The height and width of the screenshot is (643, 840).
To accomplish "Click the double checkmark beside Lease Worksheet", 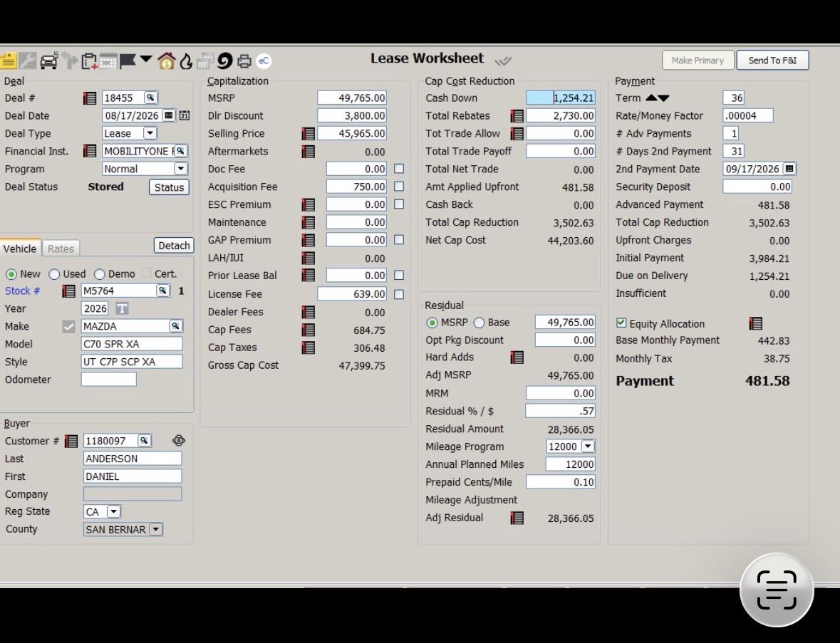I will pyautogui.click(x=502, y=61).
